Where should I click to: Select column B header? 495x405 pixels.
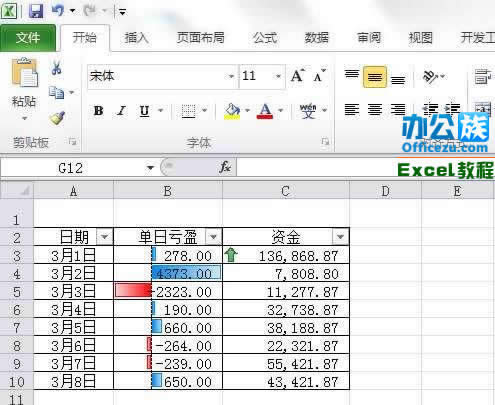[x=168, y=191]
